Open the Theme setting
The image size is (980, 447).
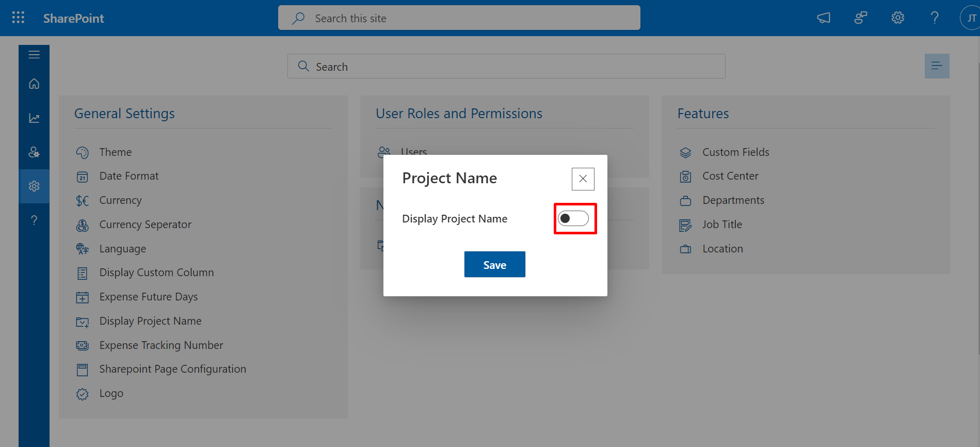pos(116,152)
